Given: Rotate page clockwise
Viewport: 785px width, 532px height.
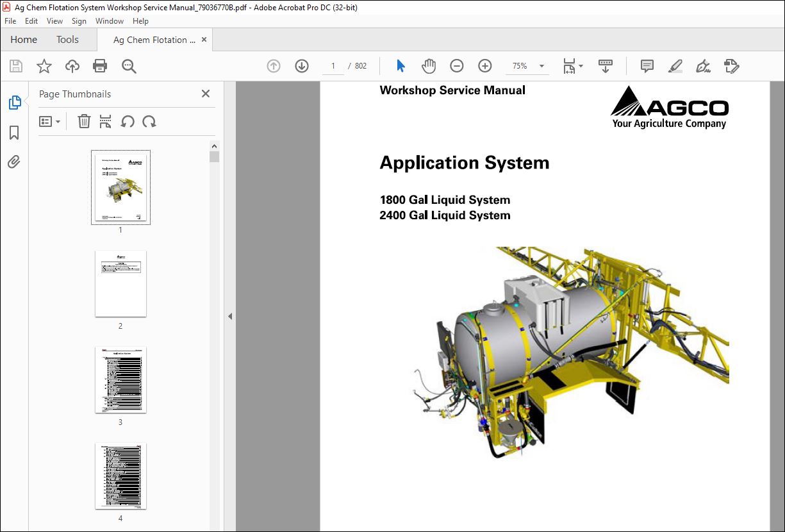Looking at the screenshot, I should pos(149,121).
